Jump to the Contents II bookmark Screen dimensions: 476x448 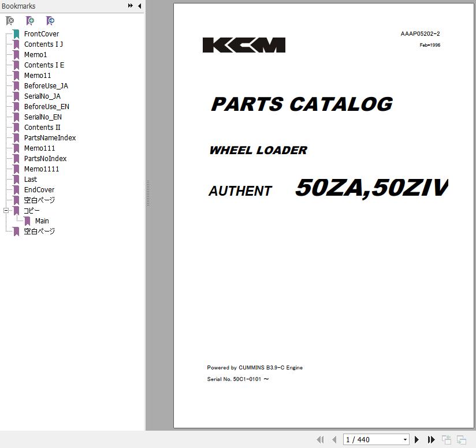click(x=42, y=128)
